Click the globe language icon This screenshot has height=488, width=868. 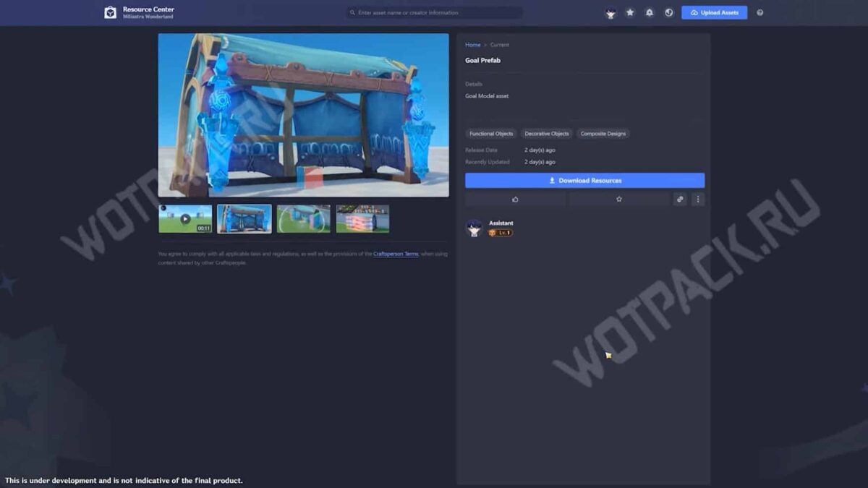(x=669, y=13)
